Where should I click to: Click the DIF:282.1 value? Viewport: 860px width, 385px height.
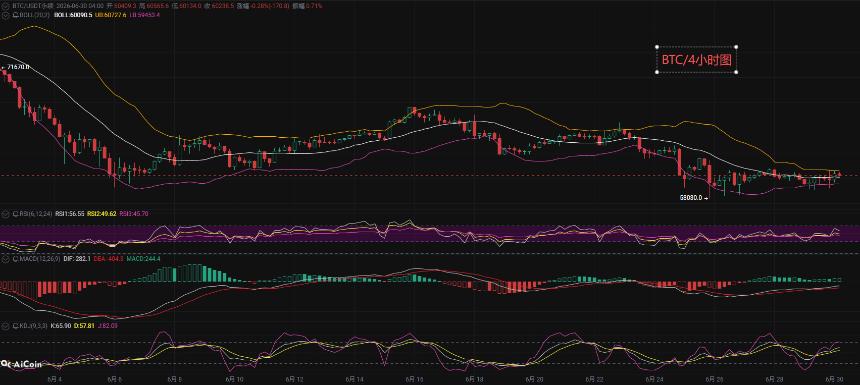(77, 258)
